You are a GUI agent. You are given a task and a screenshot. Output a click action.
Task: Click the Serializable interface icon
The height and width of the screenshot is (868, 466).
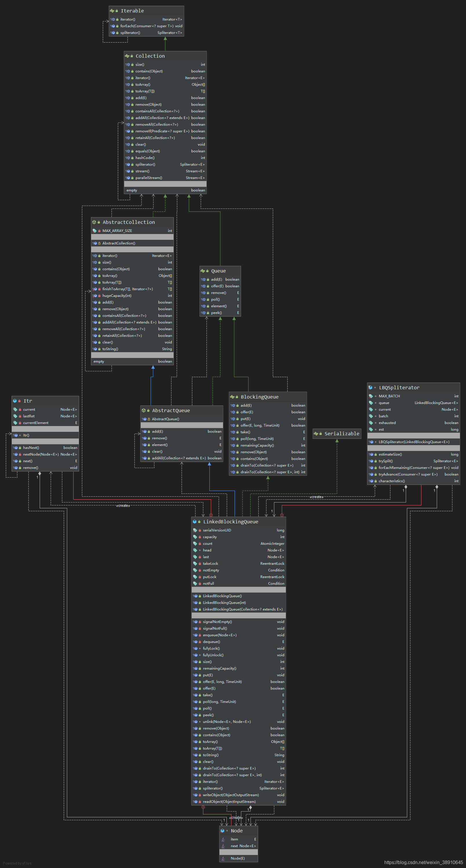(x=316, y=434)
